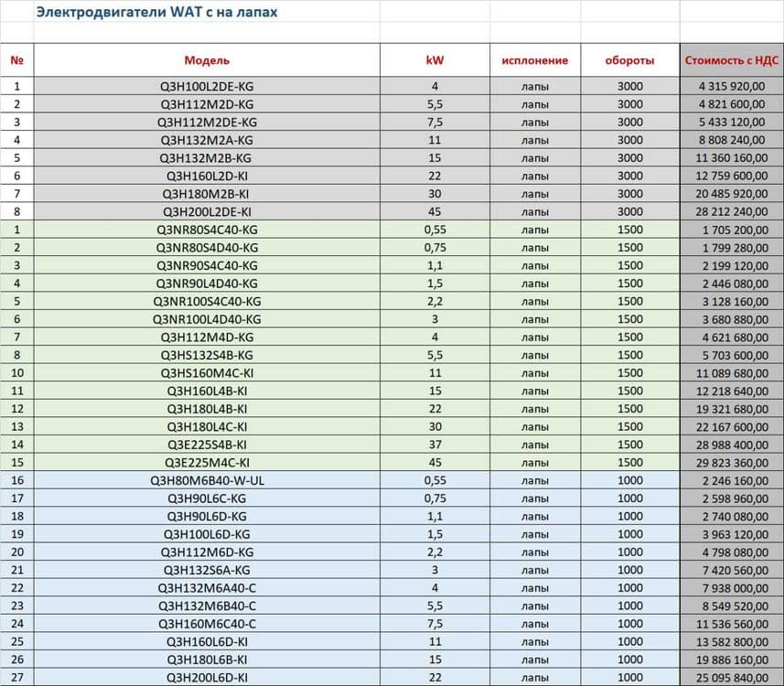784x686 pixels.
Task: Select model cell Q3H112M6D-KG
Action: pyautogui.click(x=207, y=552)
